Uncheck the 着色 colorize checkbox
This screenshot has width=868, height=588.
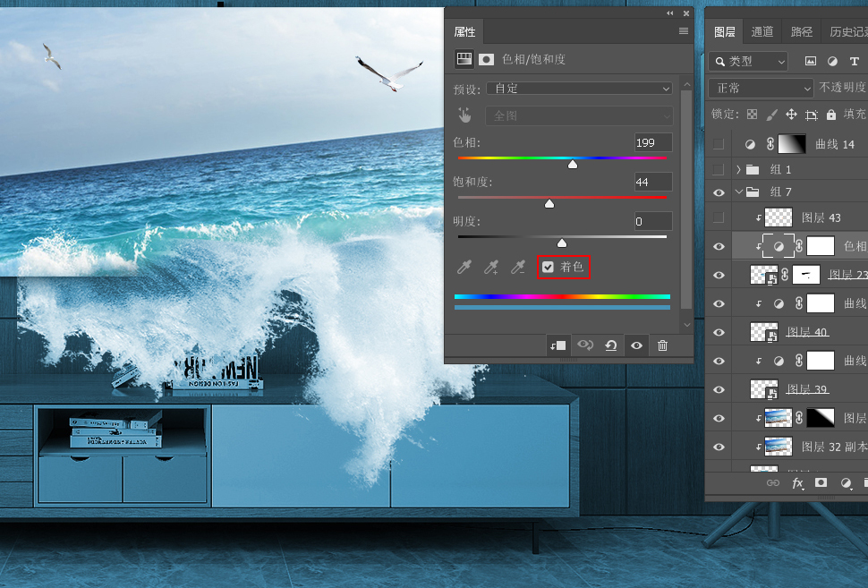click(x=548, y=267)
